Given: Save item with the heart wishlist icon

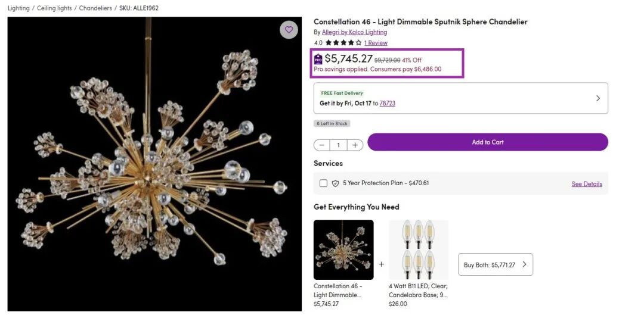Looking at the screenshot, I should click(x=289, y=30).
